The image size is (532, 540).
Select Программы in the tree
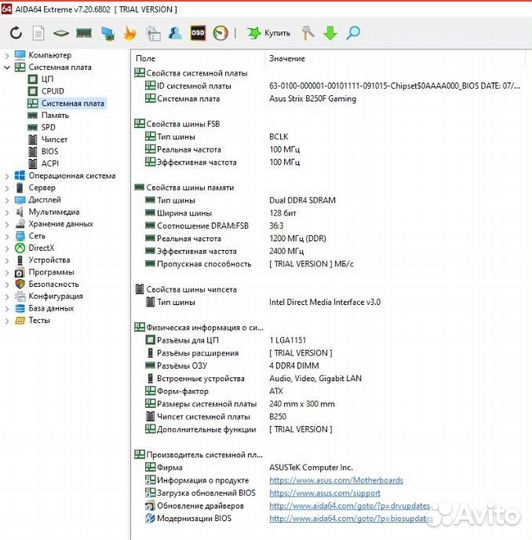51,272
